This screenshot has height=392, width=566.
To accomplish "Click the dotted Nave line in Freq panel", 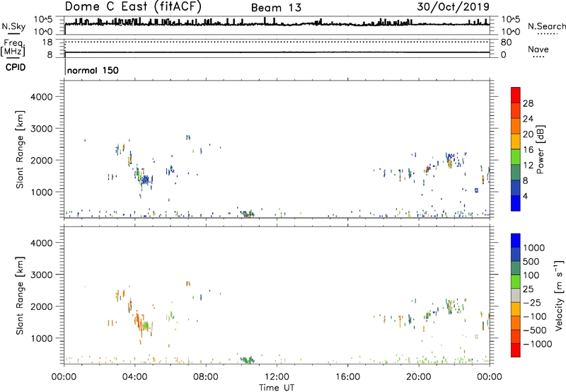I will click(277, 42).
